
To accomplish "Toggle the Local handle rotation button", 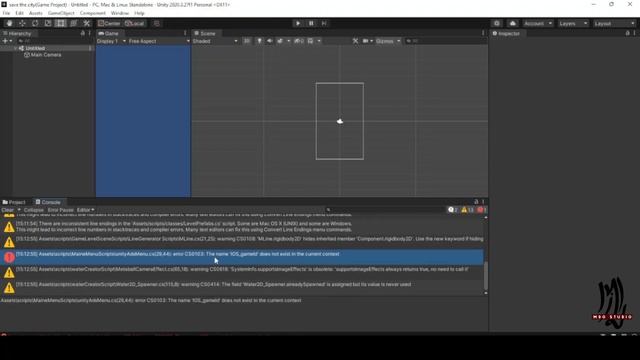I will click(x=134, y=23).
